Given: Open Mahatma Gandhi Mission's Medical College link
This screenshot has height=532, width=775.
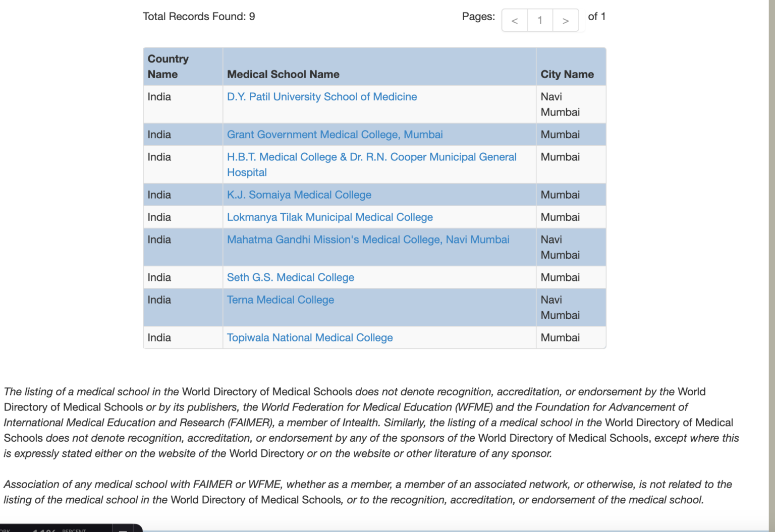Looking at the screenshot, I should coord(368,240).
